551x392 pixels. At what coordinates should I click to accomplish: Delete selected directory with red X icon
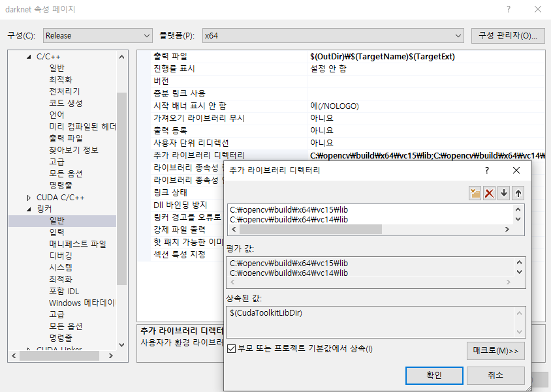pyautogui.click(x=489, y=193)
